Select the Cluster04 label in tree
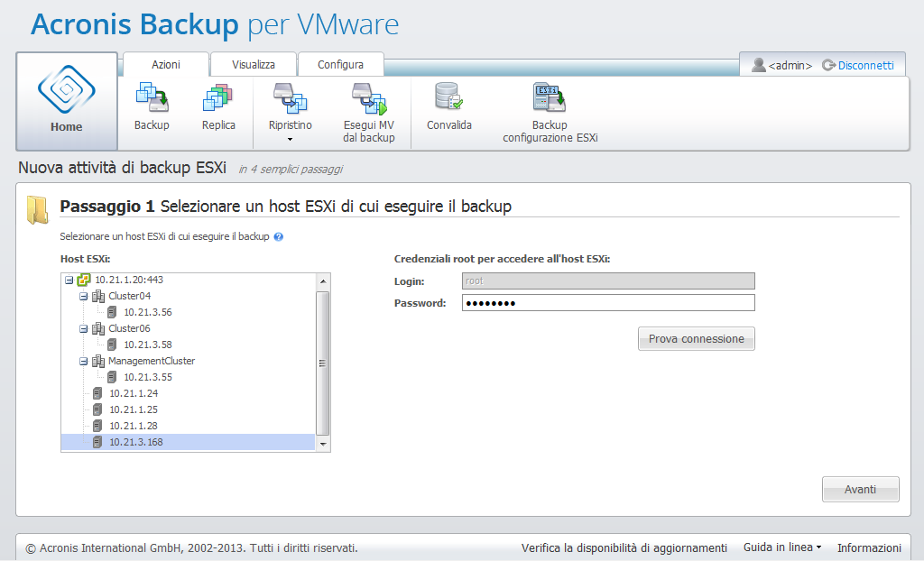924x561 pixels. tap(130, 296)
